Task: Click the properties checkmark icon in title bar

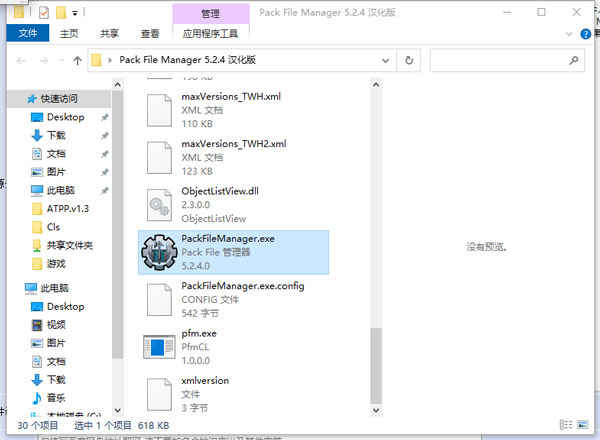Action: tap(44, 13)
